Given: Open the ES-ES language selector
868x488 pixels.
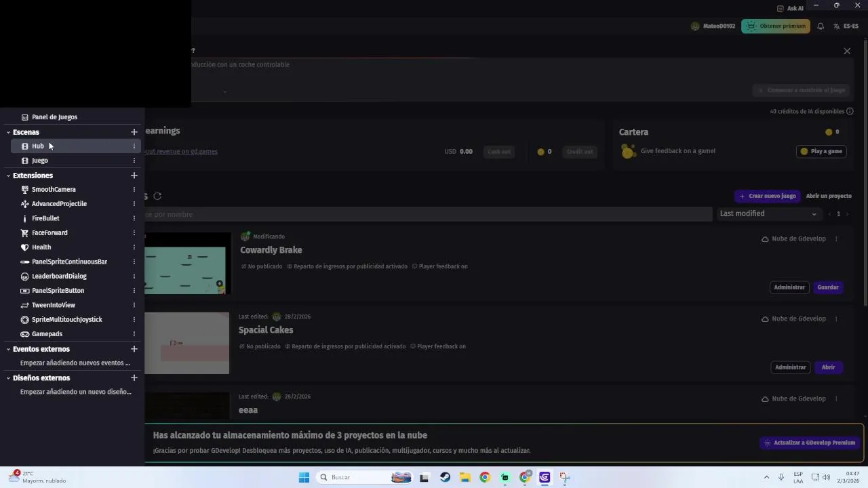Looking at the screenshot, I should click(846, 26).
